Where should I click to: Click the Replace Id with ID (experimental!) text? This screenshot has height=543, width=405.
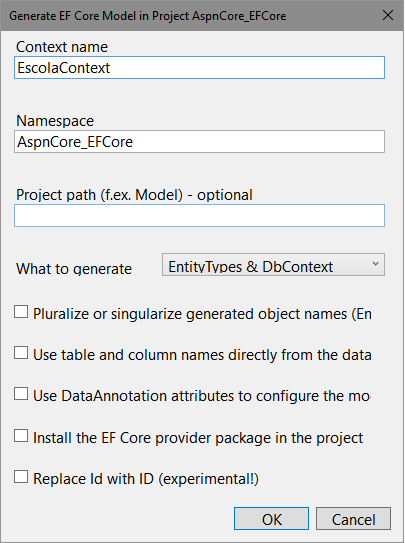(x=146, y=479)
